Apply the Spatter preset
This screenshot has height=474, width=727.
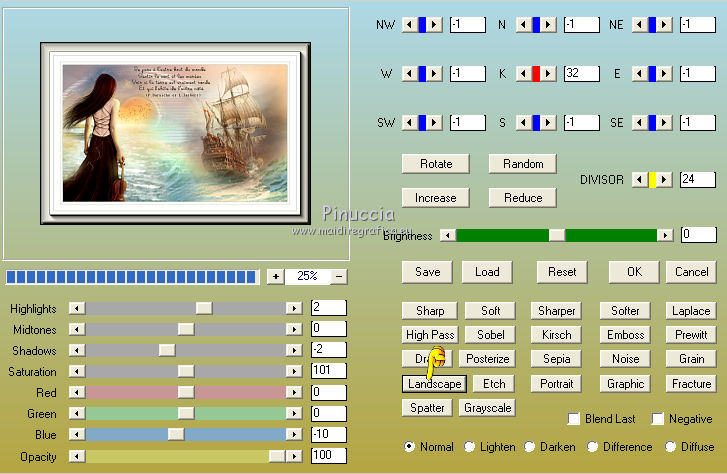click(x=427, y=408)
